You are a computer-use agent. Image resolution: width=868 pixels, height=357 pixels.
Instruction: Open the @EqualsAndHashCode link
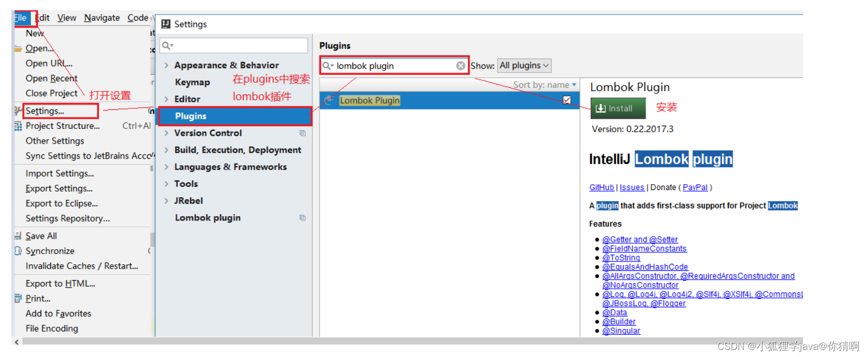(x=645, y=267)
